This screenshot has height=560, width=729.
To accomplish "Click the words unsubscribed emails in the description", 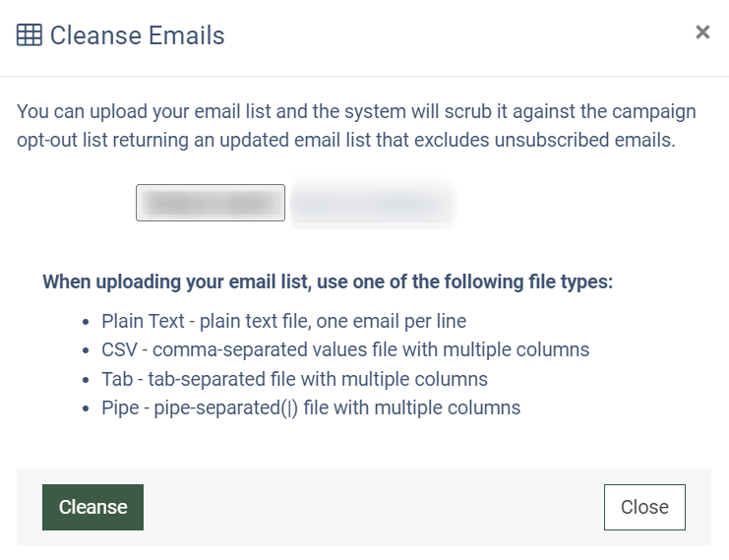I will pos(584,140).
